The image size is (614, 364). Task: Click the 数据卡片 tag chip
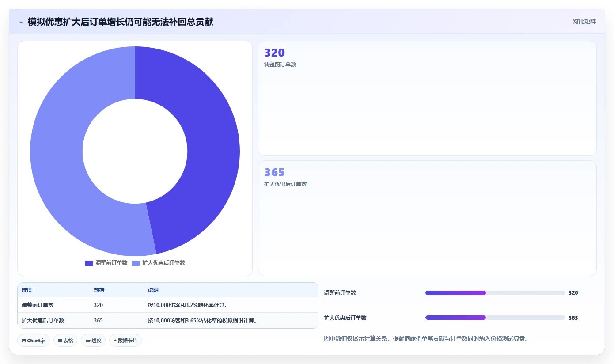(125, 341)
